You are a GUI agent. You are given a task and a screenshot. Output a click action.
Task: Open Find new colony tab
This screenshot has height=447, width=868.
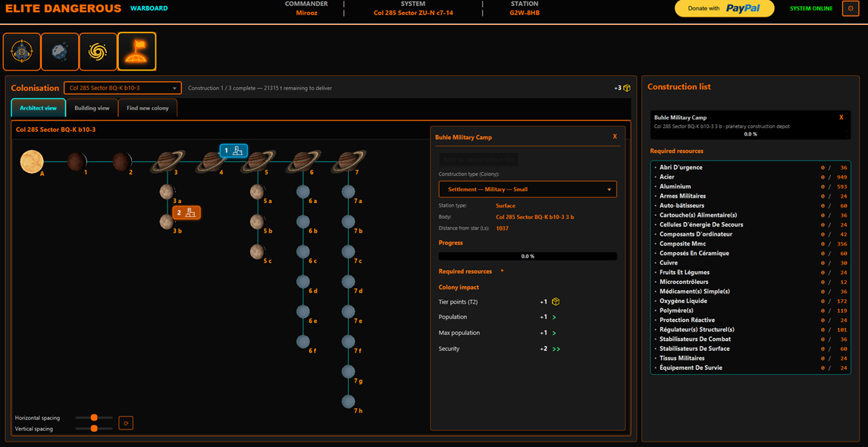coord(148,108)
